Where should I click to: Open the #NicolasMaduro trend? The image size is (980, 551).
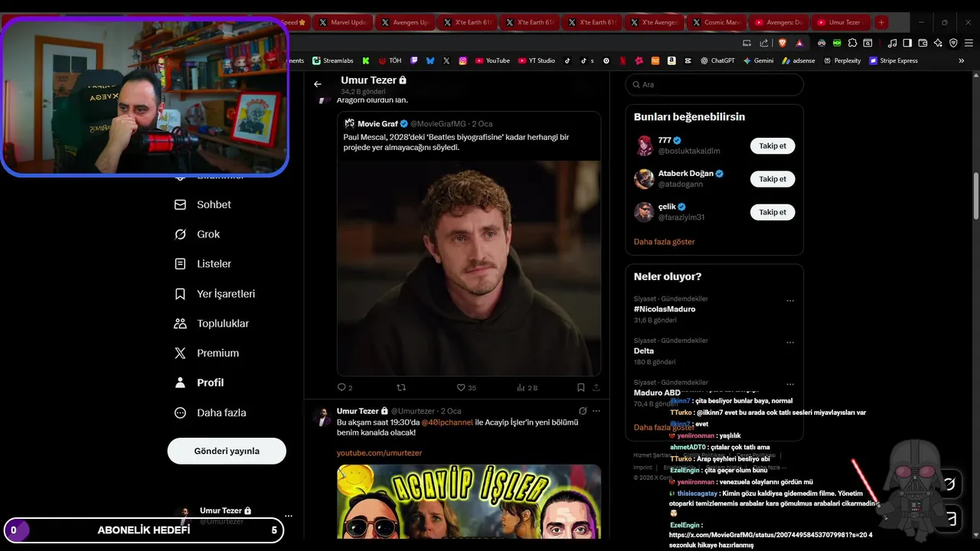click(x=665, y=309)
